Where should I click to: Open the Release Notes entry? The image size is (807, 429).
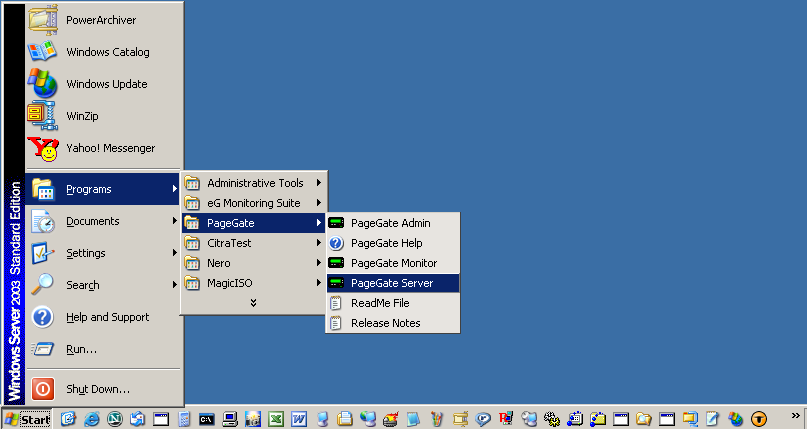393,323
